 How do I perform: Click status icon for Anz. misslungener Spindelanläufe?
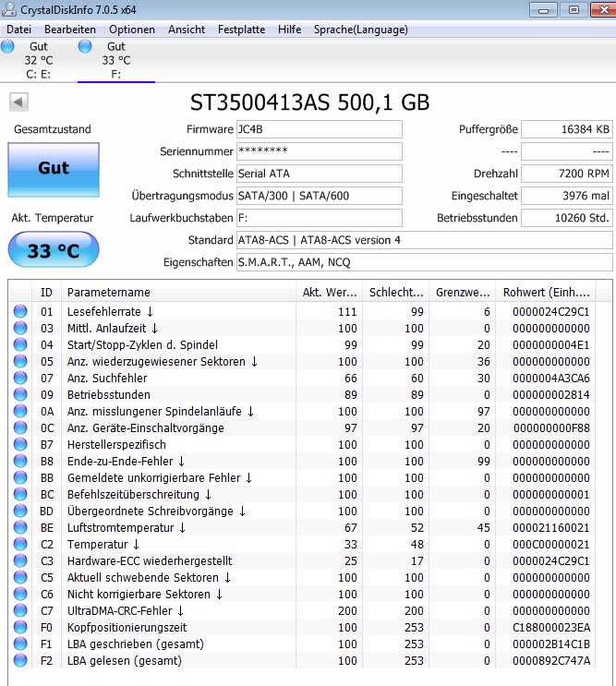coord(20,411)
